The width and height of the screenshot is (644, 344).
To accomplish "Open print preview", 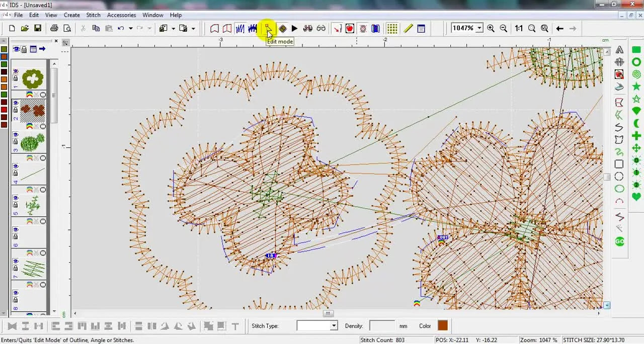I will (67, 29).
